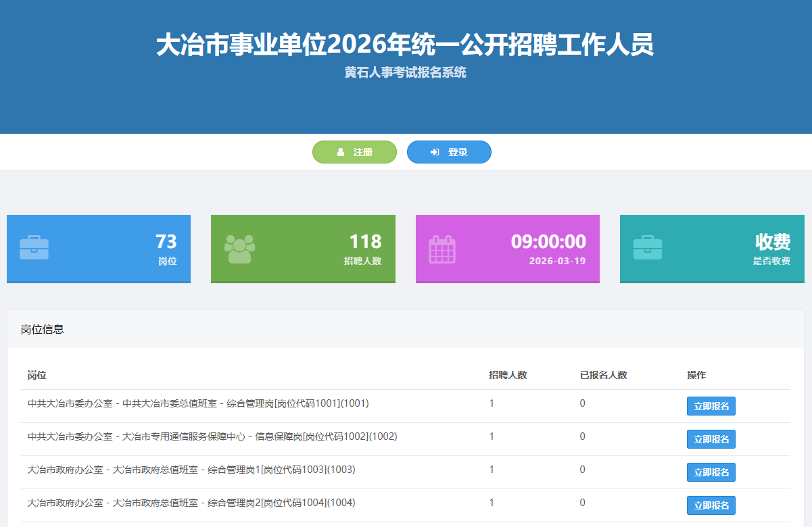Click the 已报名人数 column header

pyautogui.click(x=603, y=375)
